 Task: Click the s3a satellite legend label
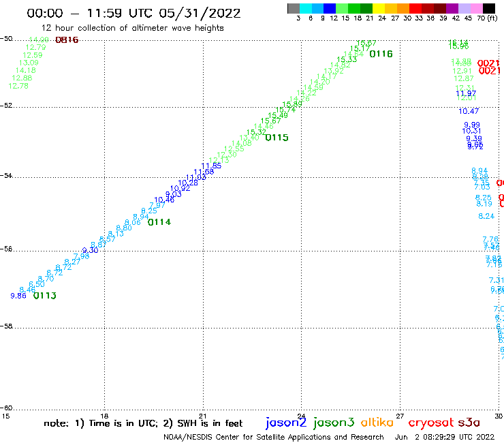tap(469, 423)
